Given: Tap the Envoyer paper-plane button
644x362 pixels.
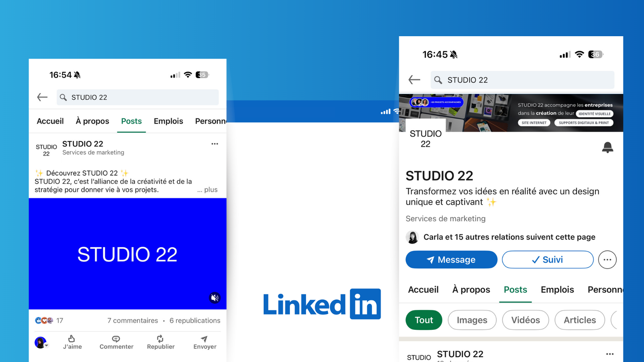Looking at the screenshot, I should coord(205,342).
